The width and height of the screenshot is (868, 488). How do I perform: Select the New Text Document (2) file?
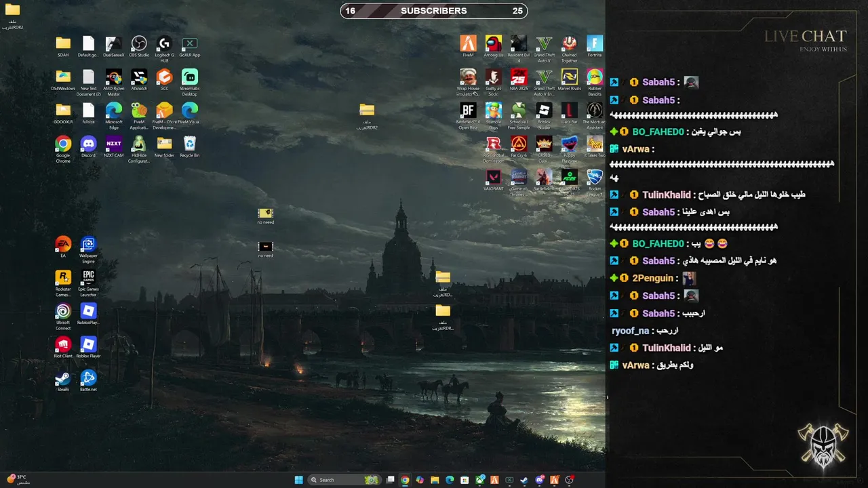88,83
